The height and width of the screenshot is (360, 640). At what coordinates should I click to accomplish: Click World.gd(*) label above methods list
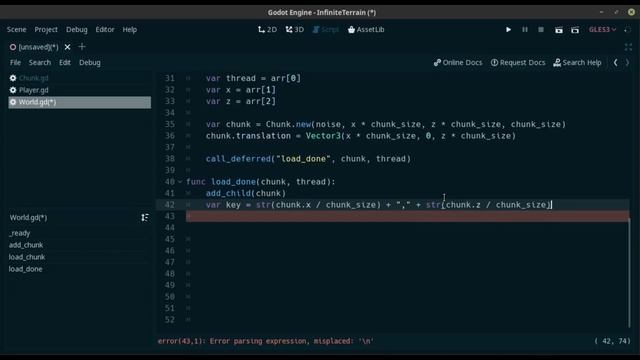(29, 218)
